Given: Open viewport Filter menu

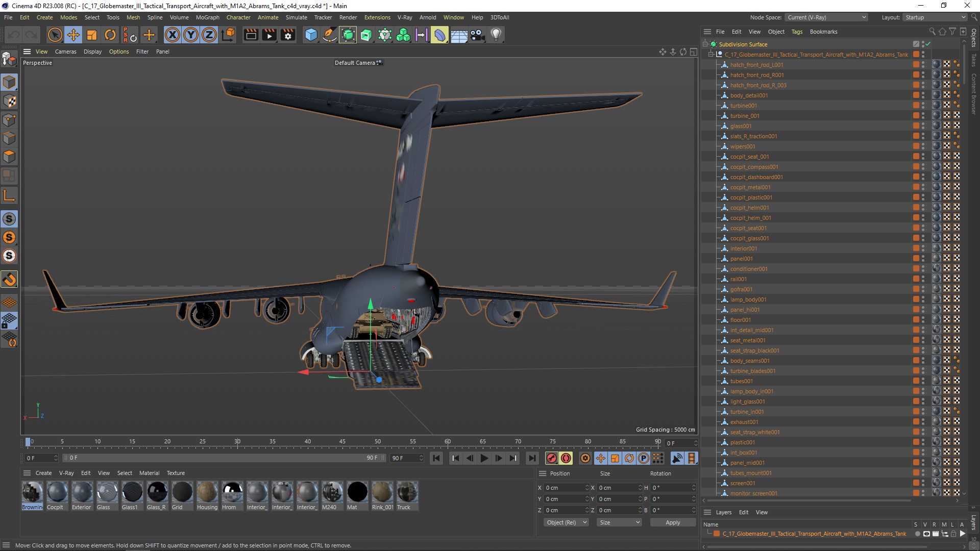Looking at the screenshot, I should click(142, 52).
